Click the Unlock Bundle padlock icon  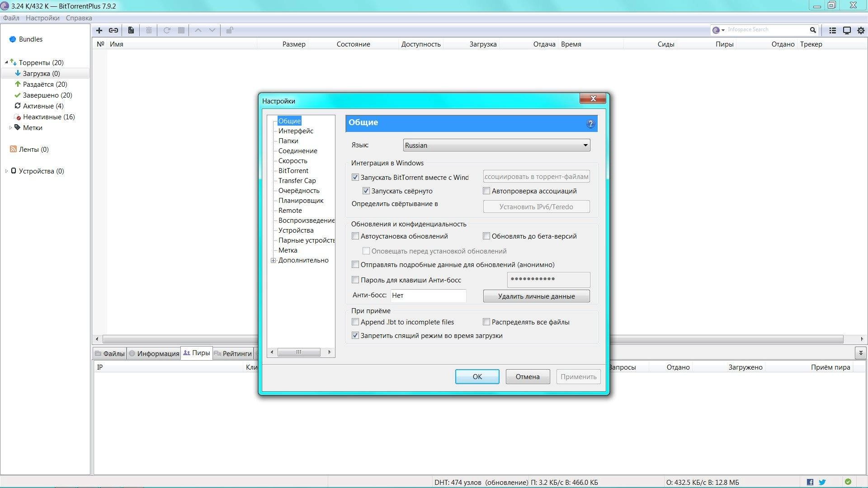tap(230, 30)
